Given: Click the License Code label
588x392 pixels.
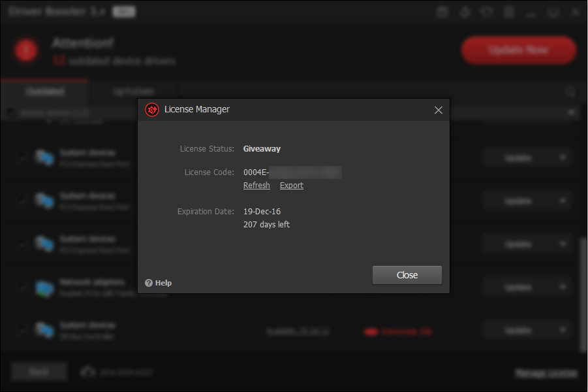Looking at the screenshot, I should click(x=209, y=172).
